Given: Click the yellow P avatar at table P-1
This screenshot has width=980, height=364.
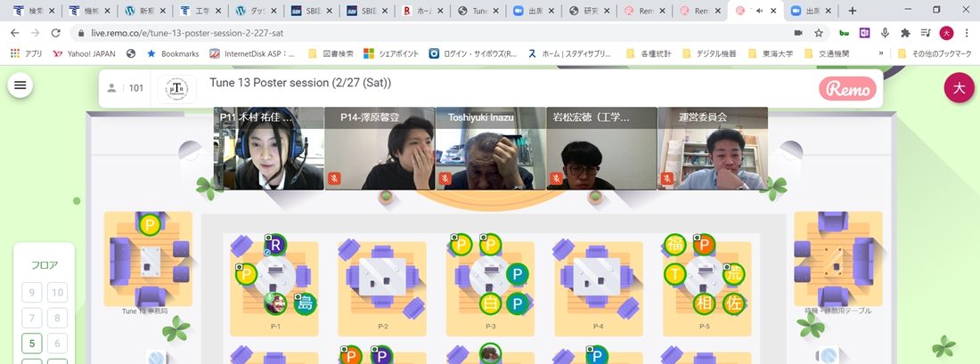Looking at the screenshot, I should click(x=246, y=274).
